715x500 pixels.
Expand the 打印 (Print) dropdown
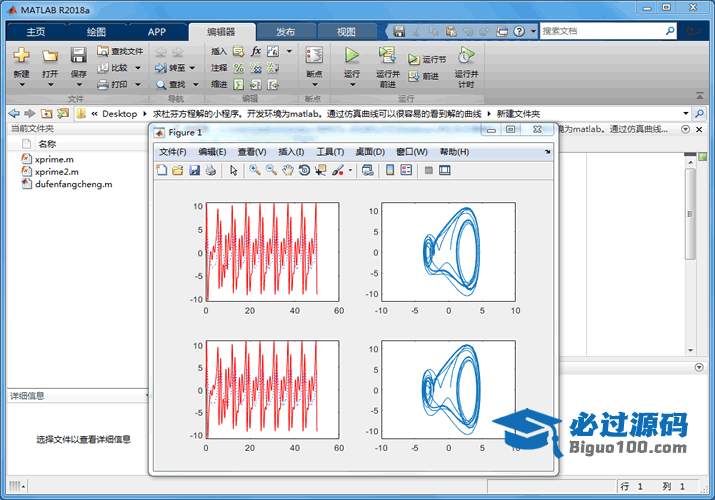tap(137, 85)
